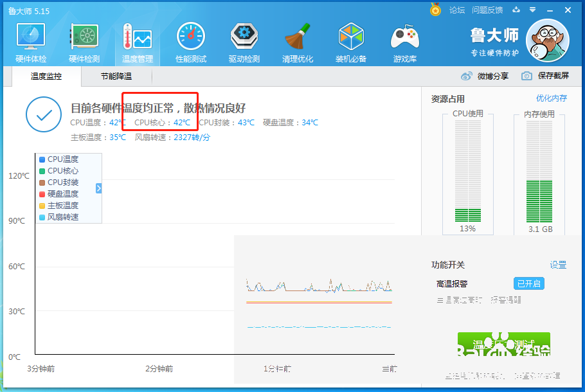This screenshot has height=392, width=585.
Task: Click the 13% CPU usage value
Action: coord(467,229)
